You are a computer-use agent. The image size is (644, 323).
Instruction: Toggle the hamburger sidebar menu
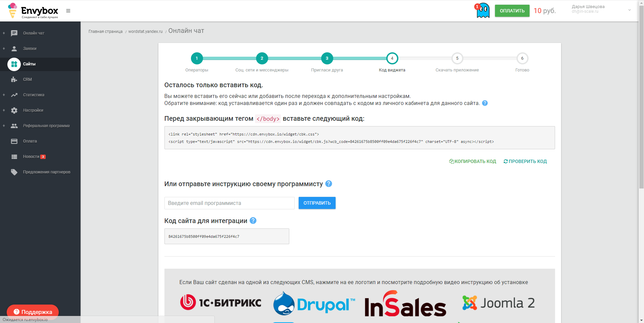pos(68,11)
